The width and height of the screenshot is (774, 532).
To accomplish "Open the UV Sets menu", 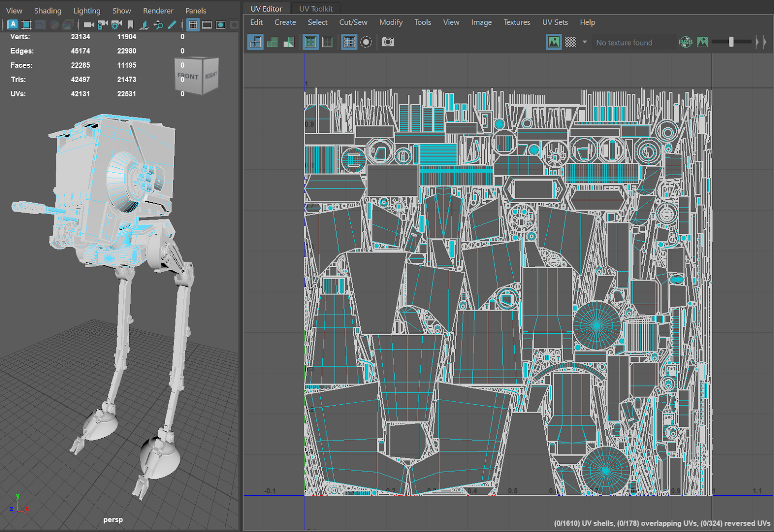I will pyautogui.click(x=555, y=22).
